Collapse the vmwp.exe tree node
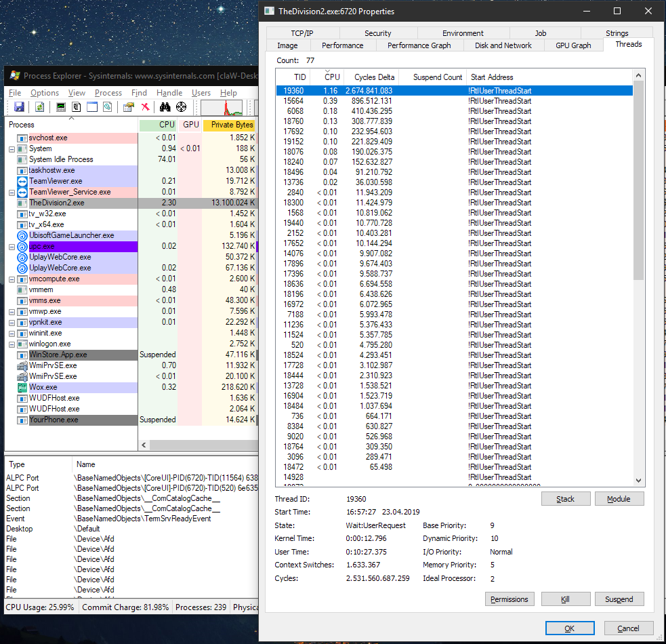The height and width of the screenshot is (644, 666). point(12,312)
